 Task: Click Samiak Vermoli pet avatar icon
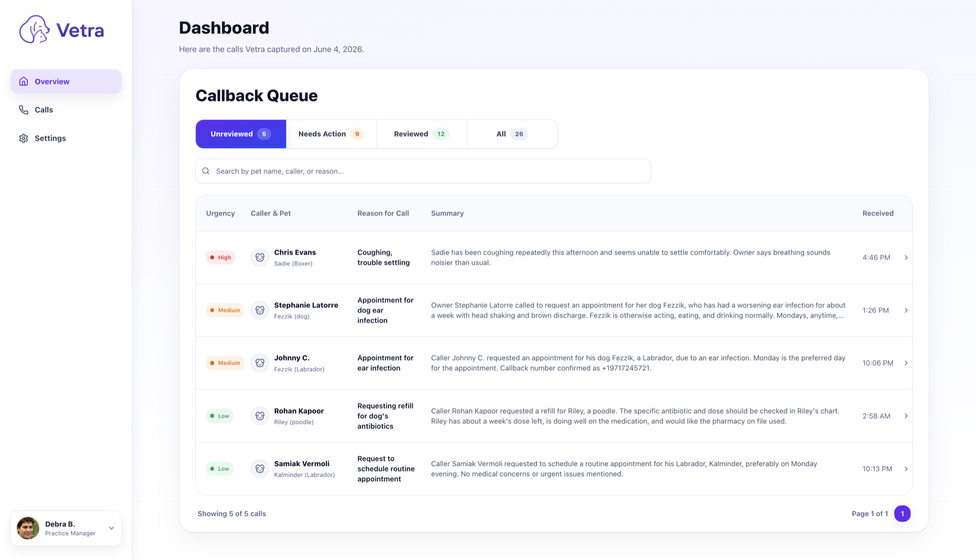click(x=260, y=469)
